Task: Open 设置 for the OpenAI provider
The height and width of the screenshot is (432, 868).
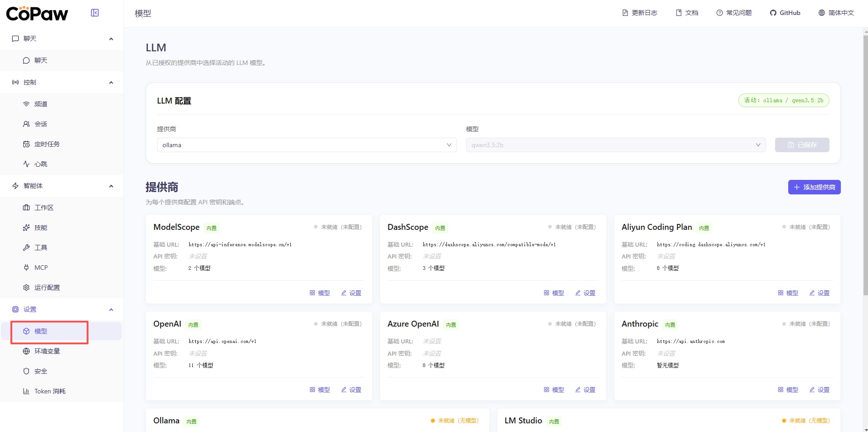Action: point(351,390)
